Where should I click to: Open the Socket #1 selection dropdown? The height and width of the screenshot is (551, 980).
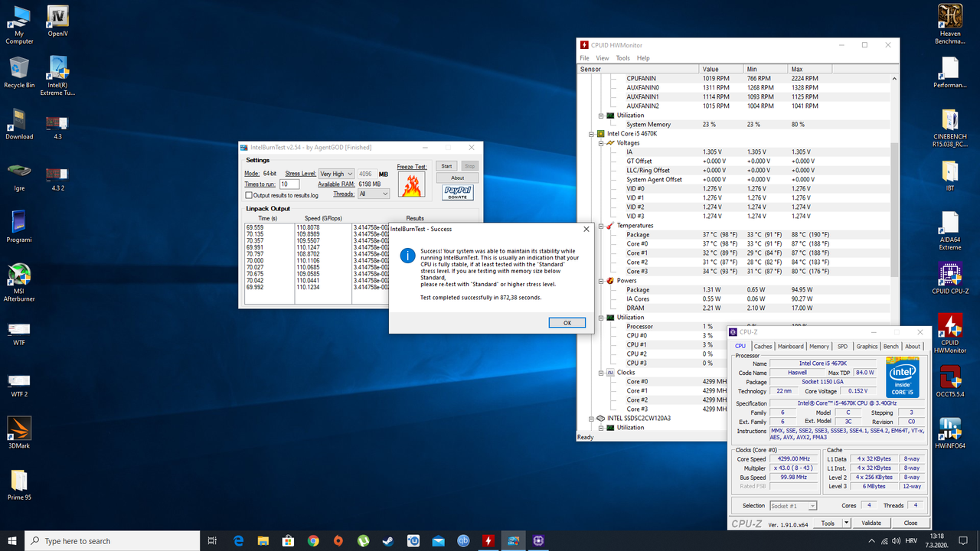click(x=792, y=506)
